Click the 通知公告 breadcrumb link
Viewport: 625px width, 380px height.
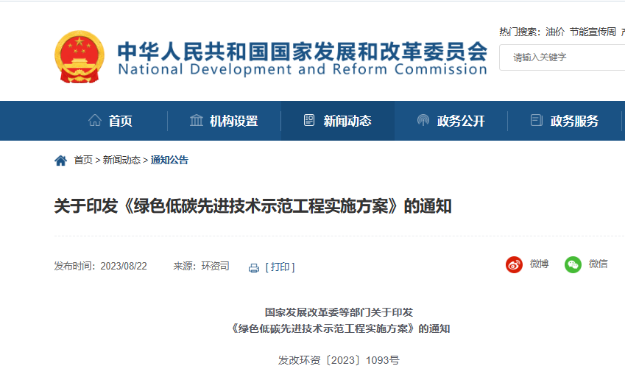click(169, 160)
